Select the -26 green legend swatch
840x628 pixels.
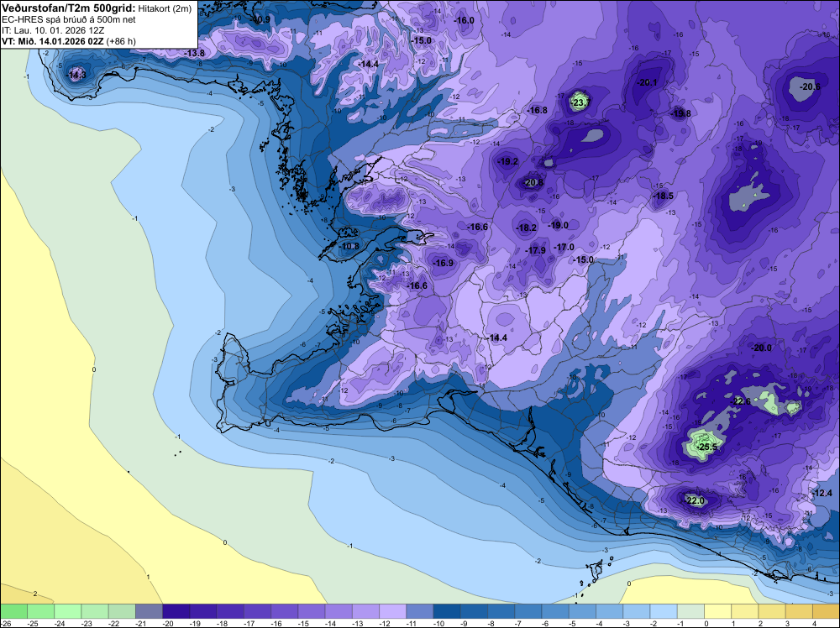(x=14, y=611)
